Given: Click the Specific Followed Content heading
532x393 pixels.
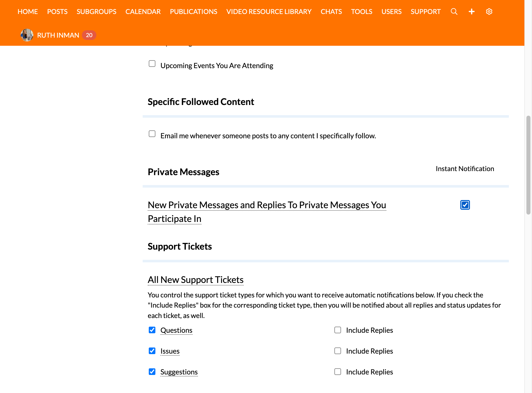Looking at the screenshot, I should [201, 102].
